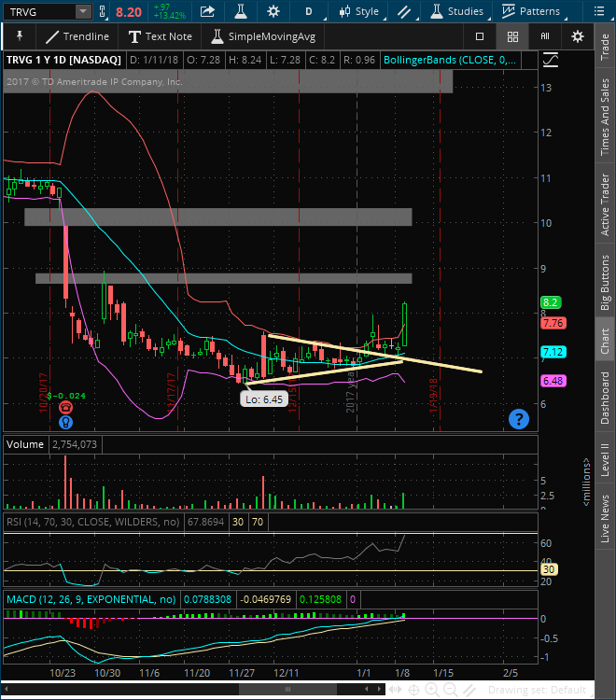Image resolution: width=616 pixels, height=700 pixels.
Task: Click the symbol link clipboard icon
Action: tap(103, 11)
